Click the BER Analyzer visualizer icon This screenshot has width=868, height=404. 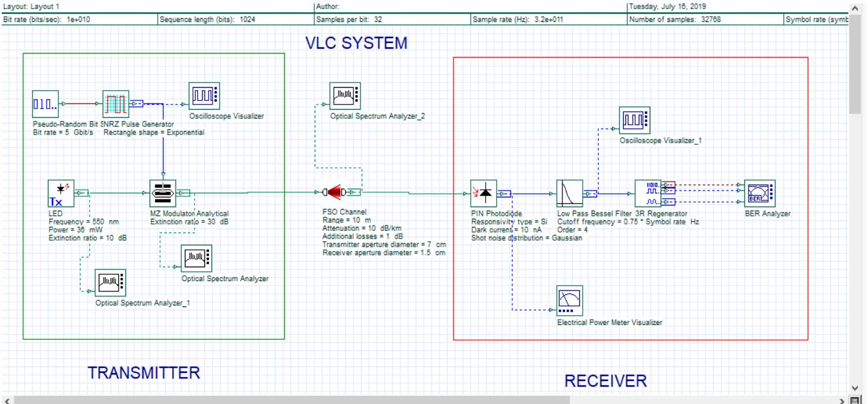pos(759,193)
